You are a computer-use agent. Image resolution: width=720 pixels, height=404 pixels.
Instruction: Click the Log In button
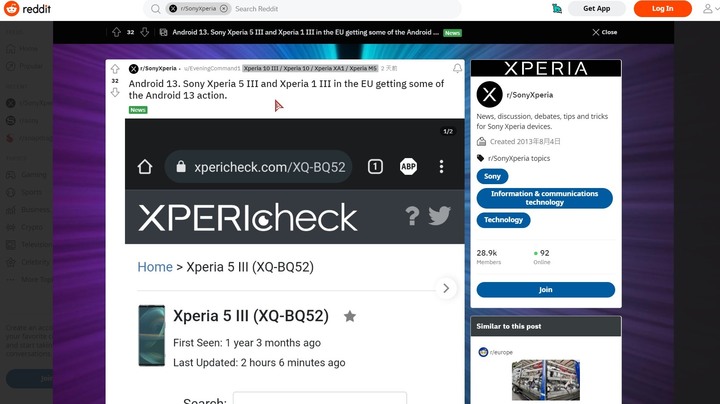click(662, 9)
